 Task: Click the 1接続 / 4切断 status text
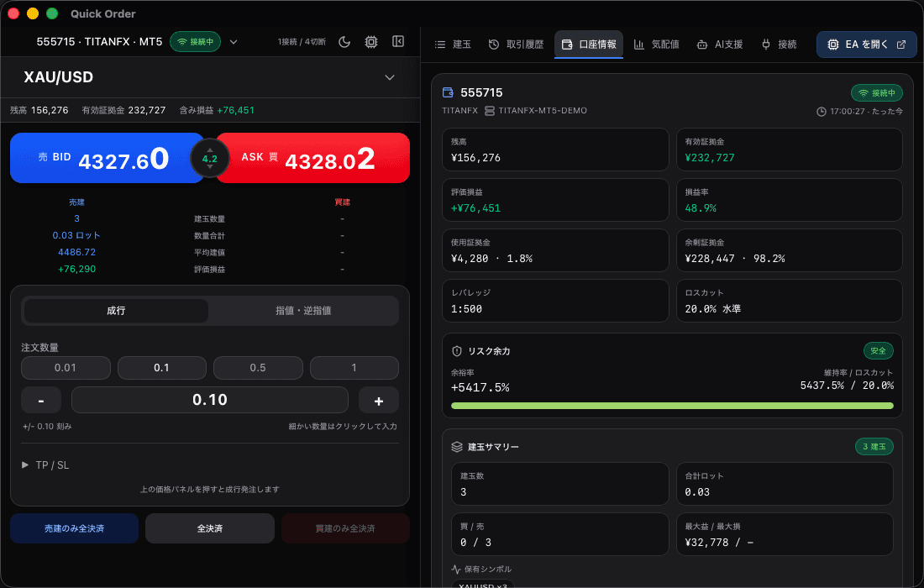tap(302, 42)
